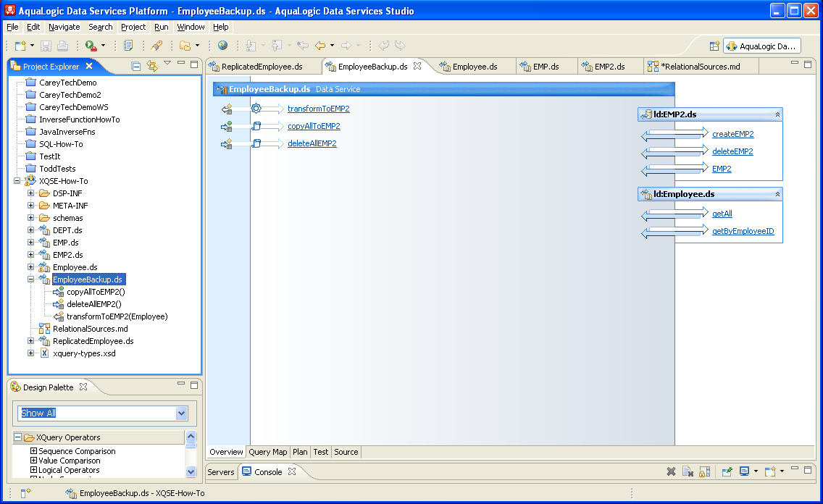Select transformToEMP2(Employee) tree item
This screenshot has width=823, height=504.
coord(117,316)
